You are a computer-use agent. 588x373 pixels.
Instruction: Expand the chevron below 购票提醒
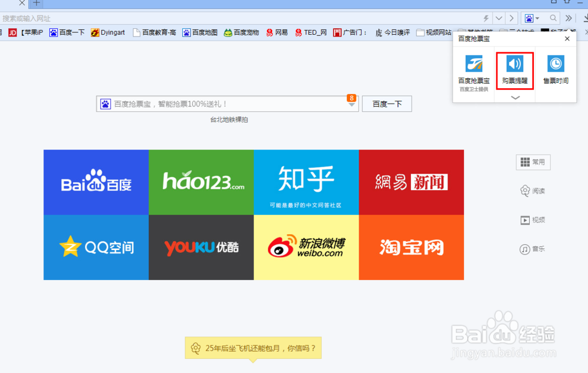515,98
